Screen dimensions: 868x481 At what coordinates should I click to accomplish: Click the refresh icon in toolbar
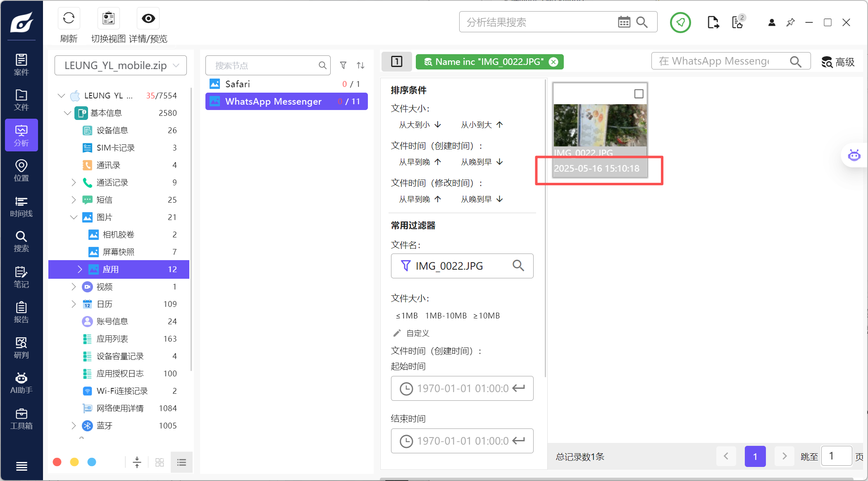(x=69, y=18)
